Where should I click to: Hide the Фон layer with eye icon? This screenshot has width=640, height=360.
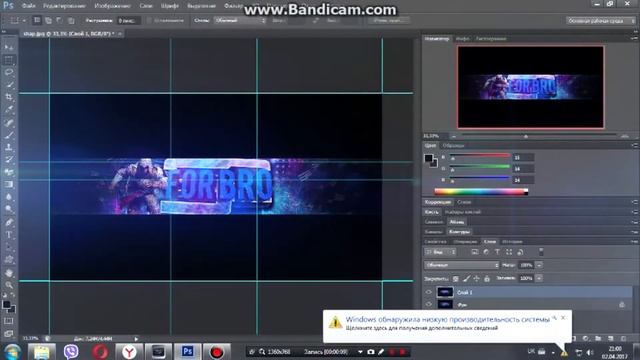429,304
